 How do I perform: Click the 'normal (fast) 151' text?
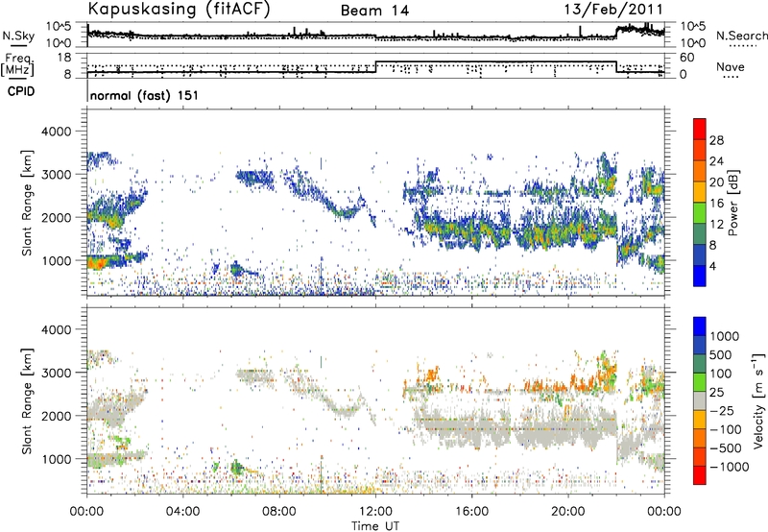point(145,95)
